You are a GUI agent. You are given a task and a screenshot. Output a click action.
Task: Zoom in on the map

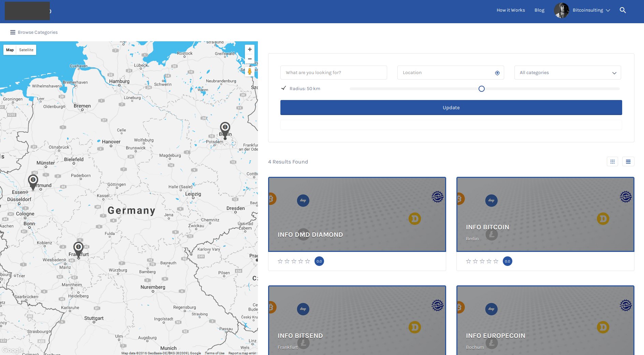point(250,49)
